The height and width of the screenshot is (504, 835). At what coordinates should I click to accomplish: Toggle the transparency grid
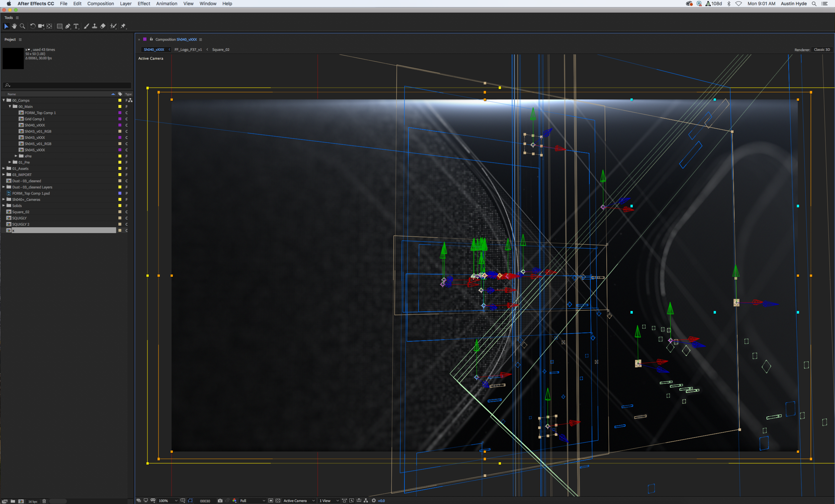(x=278, y=500)
